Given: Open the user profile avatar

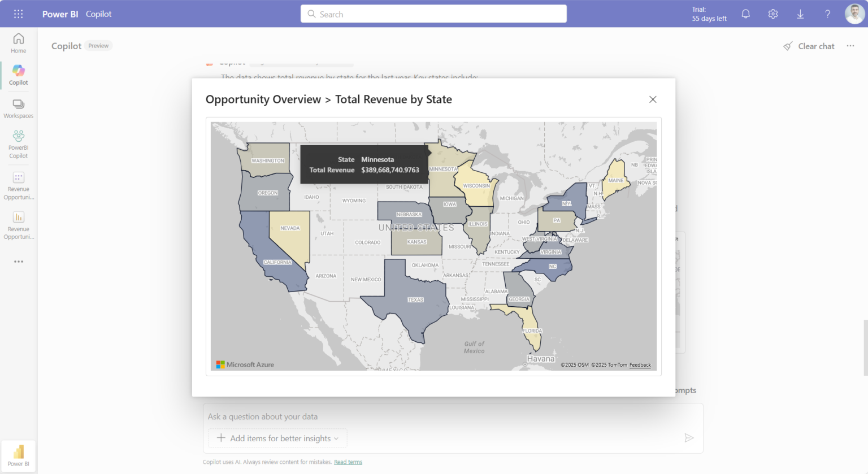Looking at the screenshot, I should (854, 14).
